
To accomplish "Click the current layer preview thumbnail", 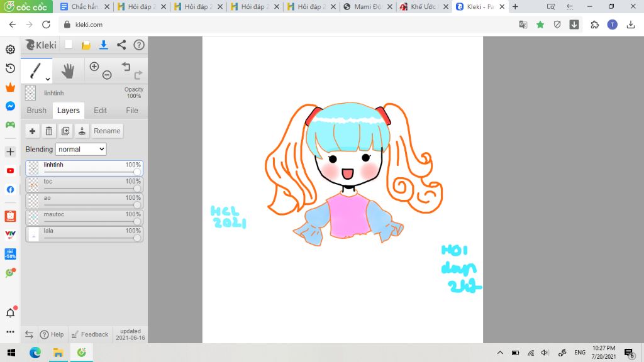I will tap(30, 93).
